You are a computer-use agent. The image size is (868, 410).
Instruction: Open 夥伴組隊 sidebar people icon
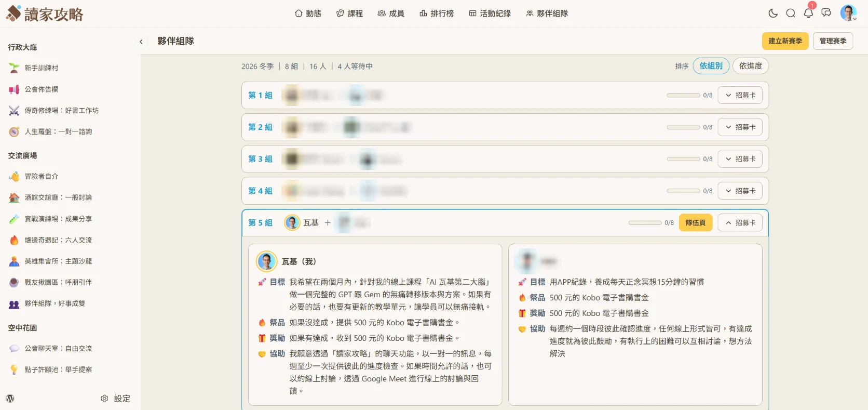click(14, 304)
